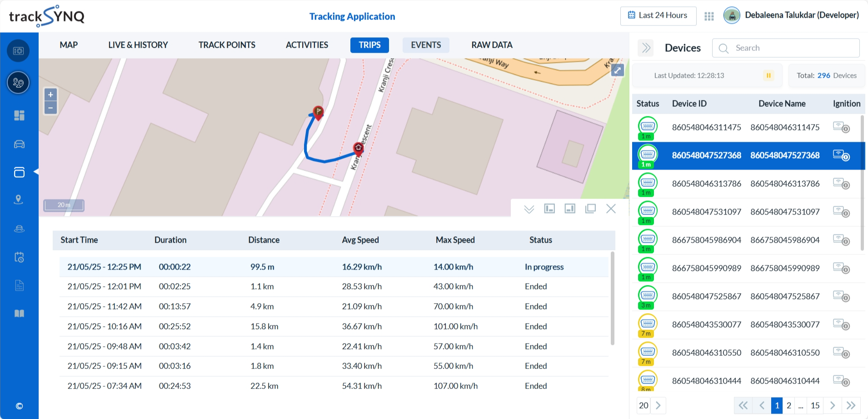Image resolution: width=868 pixels, height=419 pixels.
Task: Go to page 2 of the device list
Action: click(x=789, y=405)
